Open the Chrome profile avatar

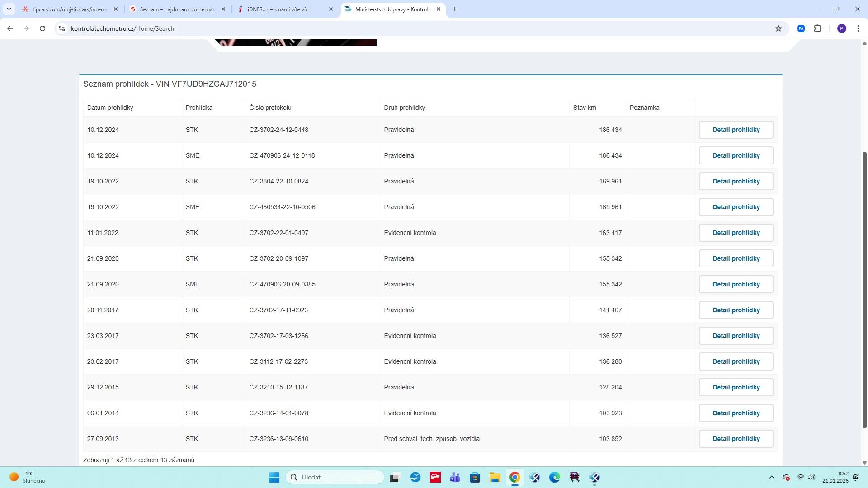(x=841, y=28)
